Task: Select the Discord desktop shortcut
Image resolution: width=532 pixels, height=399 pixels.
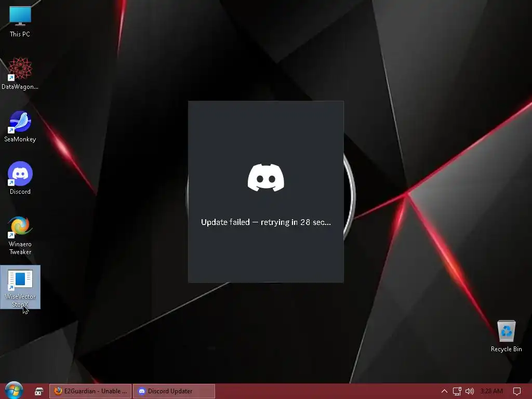Action: pyautogui.click(x=20, y=178)
